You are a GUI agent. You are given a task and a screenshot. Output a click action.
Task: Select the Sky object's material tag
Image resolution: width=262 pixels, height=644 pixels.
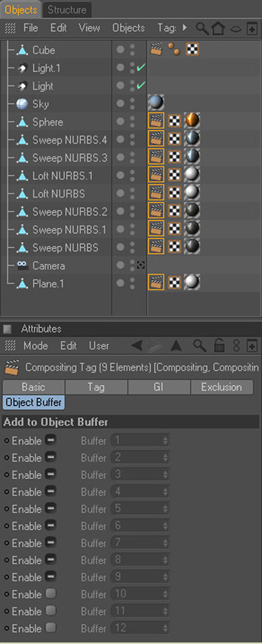point(156,104)
